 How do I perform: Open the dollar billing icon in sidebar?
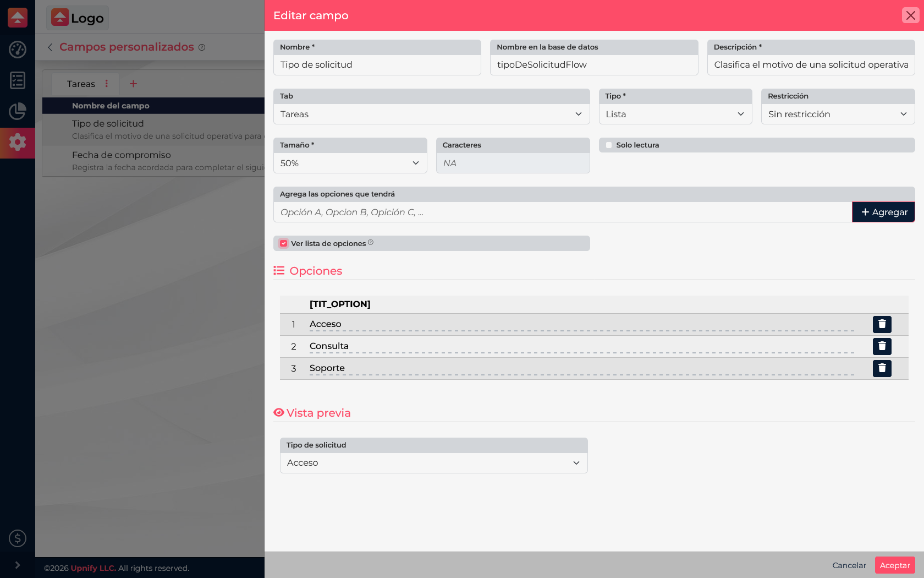[x=18, y=538]
